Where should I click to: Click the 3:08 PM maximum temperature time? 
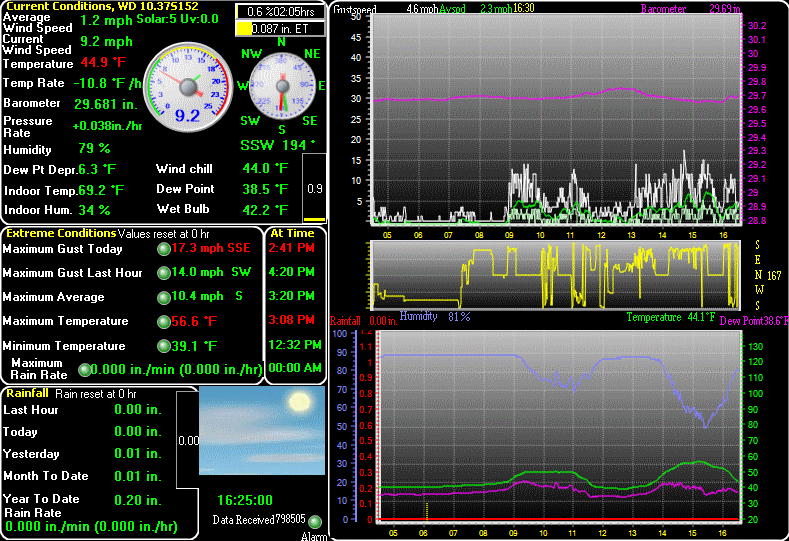coord(292,320)
